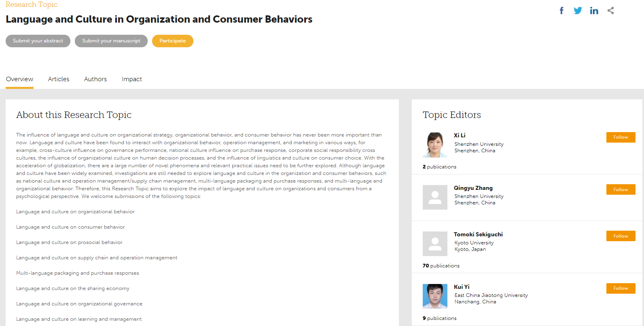This screenshot has width=644, height=326.
Task: Click Qingyu Zhang's placeholder avatar
Action: [435, 197]
